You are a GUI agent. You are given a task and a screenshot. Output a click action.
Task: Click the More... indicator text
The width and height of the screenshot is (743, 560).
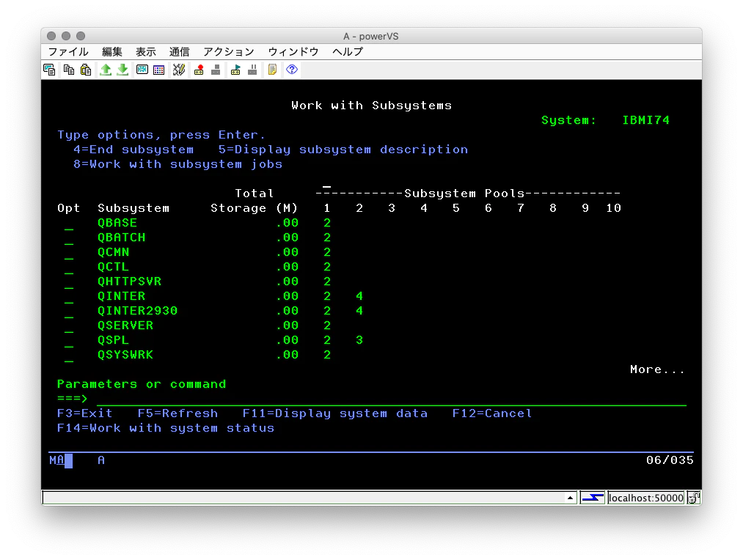coord(657,369)
